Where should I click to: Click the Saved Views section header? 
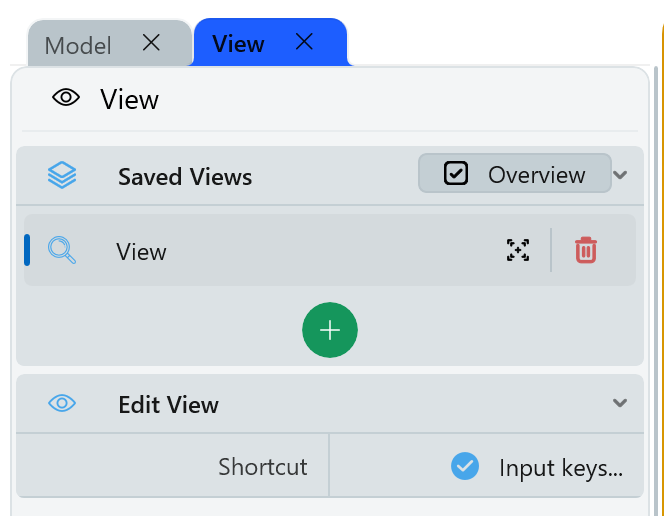(185, 177)
